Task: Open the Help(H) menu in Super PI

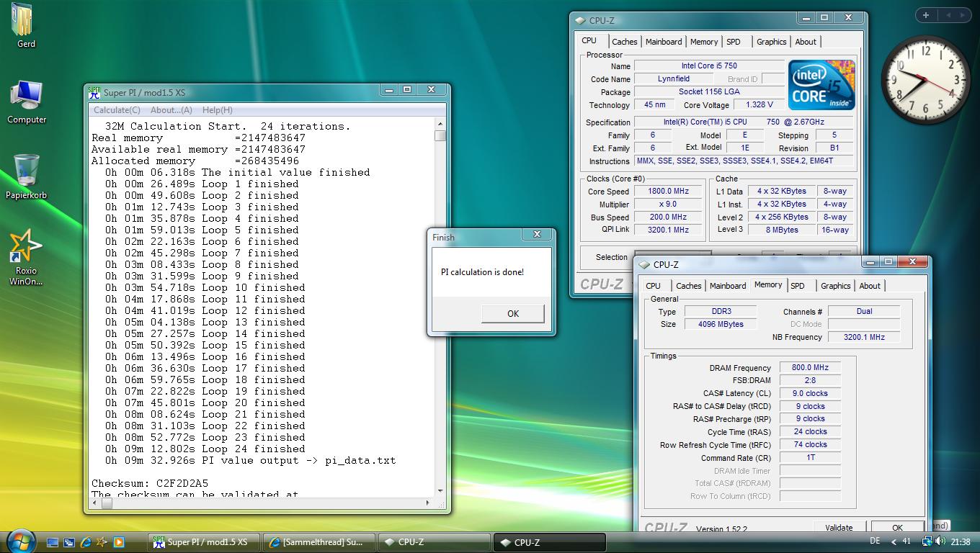Action: click(217, 110)
